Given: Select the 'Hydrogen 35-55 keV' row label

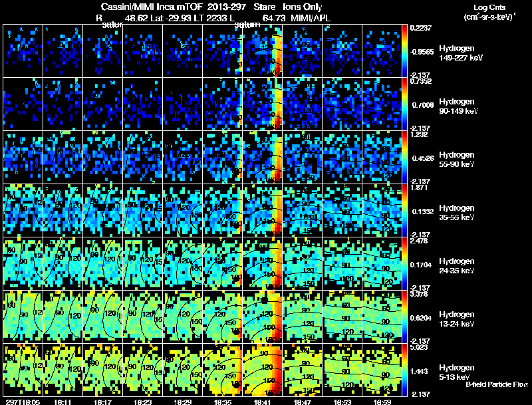Looking at the screenshot, I should 457,213.
